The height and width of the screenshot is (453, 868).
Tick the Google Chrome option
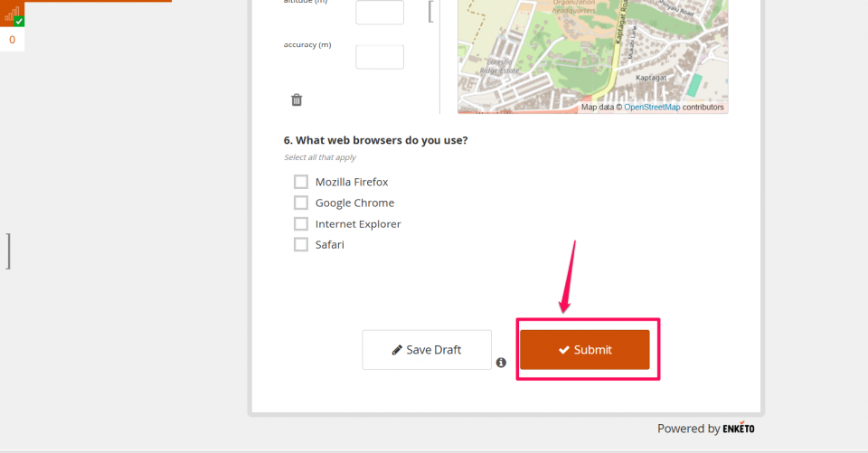click(x=301, y=203)
